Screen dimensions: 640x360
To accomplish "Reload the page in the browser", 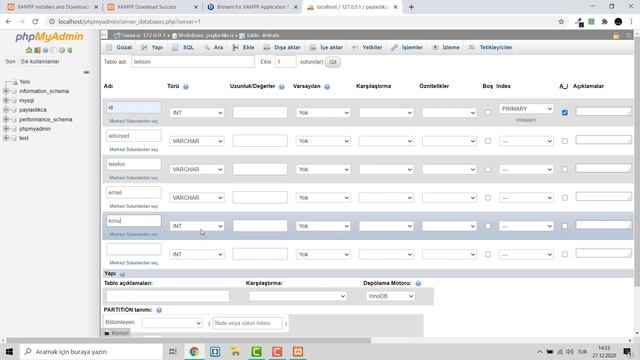I will tap(35, 22).
